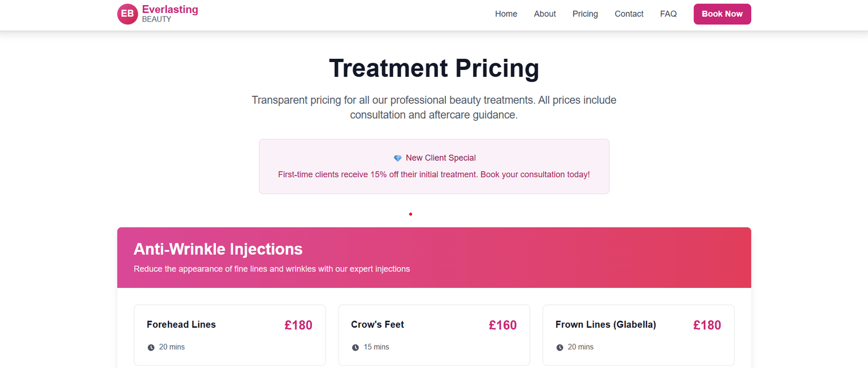Click the £160 price on Crow's Feet
Viewport: 868px width, 368px height.
[502, 325]
